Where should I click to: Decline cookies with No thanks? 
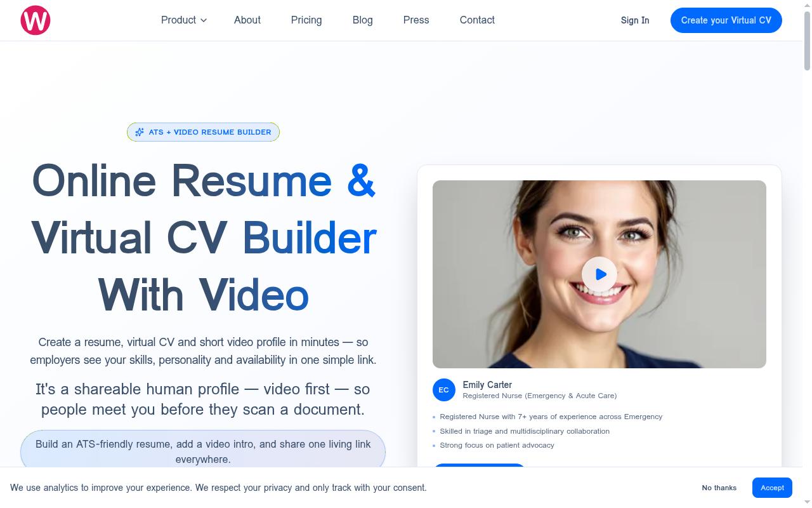719,488
